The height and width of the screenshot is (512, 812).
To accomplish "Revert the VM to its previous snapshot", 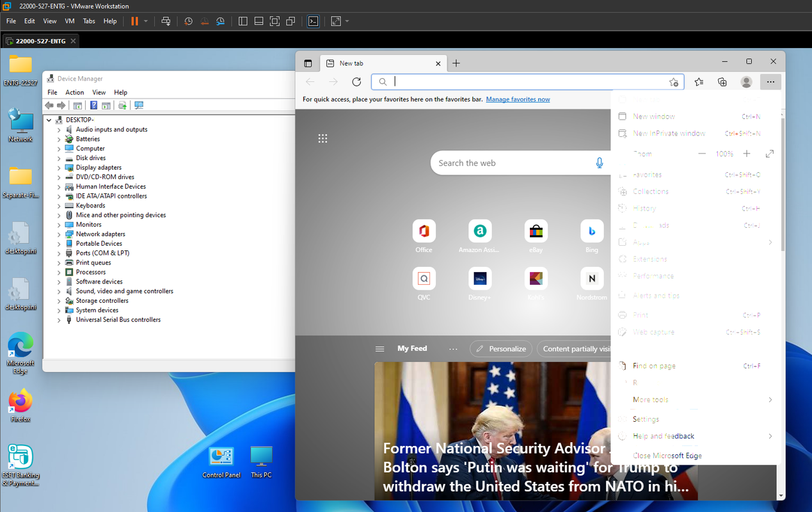I will [204, 21].
